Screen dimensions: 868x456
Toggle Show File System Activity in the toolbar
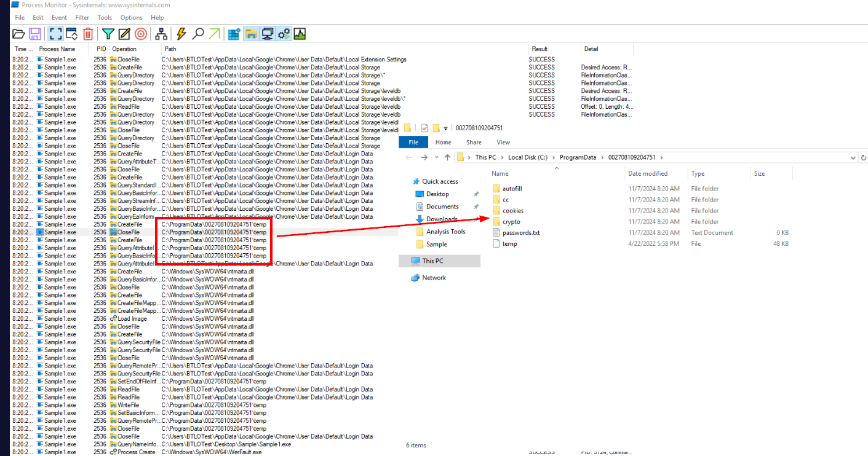(251, 34)
